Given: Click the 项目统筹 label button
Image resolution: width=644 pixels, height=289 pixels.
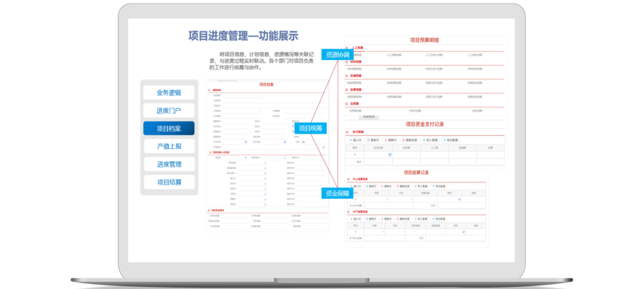Looking at the screenshot, I should pos(310,129).
